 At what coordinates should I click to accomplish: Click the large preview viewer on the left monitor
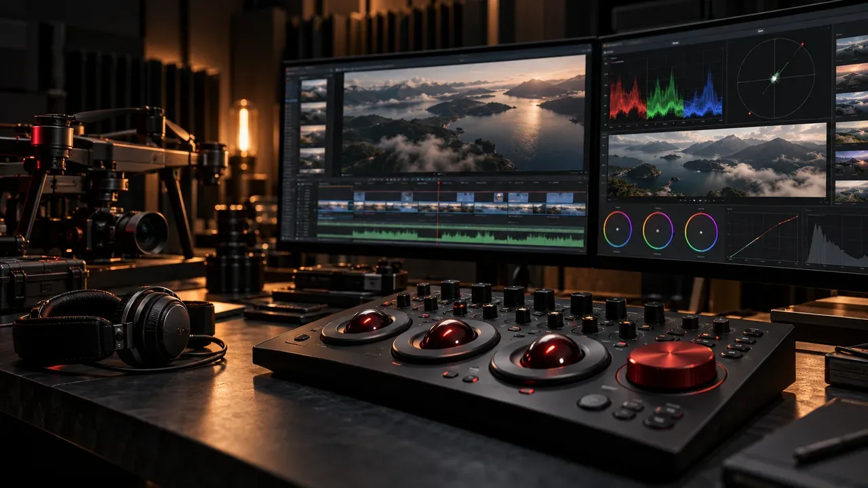pyautogui.click(x=464, y=114)
